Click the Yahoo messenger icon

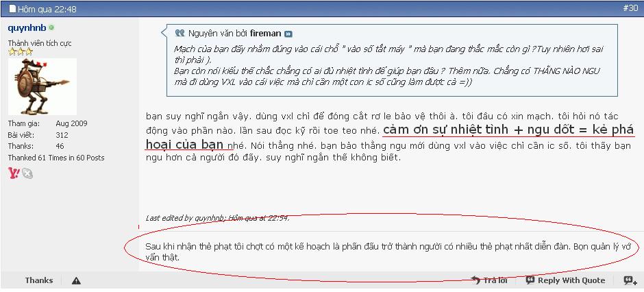tap(14, 173)
